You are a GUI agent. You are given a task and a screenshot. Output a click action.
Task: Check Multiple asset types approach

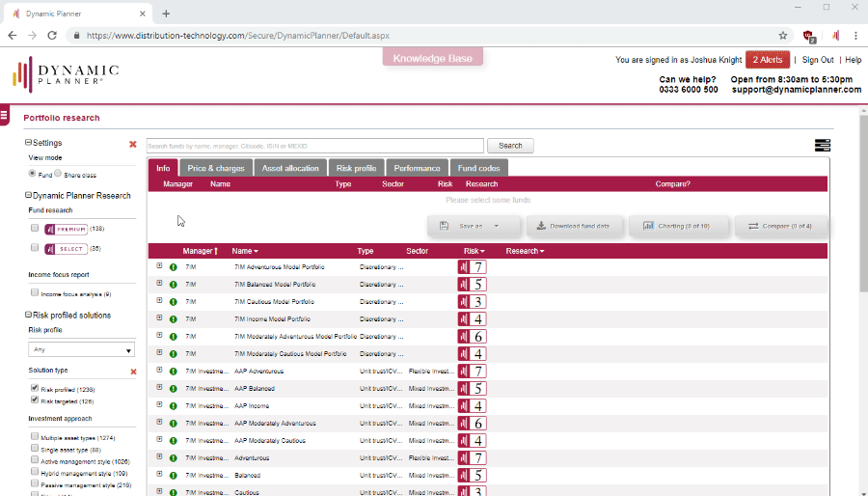35,436
